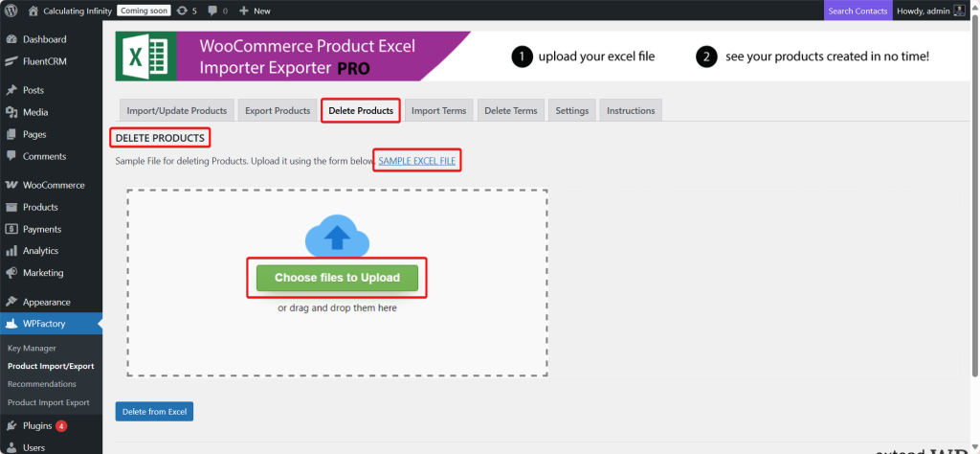Screen dimensions: 980x454
Task: Click the blue cloud upload icon
Action: click(337, 235)
